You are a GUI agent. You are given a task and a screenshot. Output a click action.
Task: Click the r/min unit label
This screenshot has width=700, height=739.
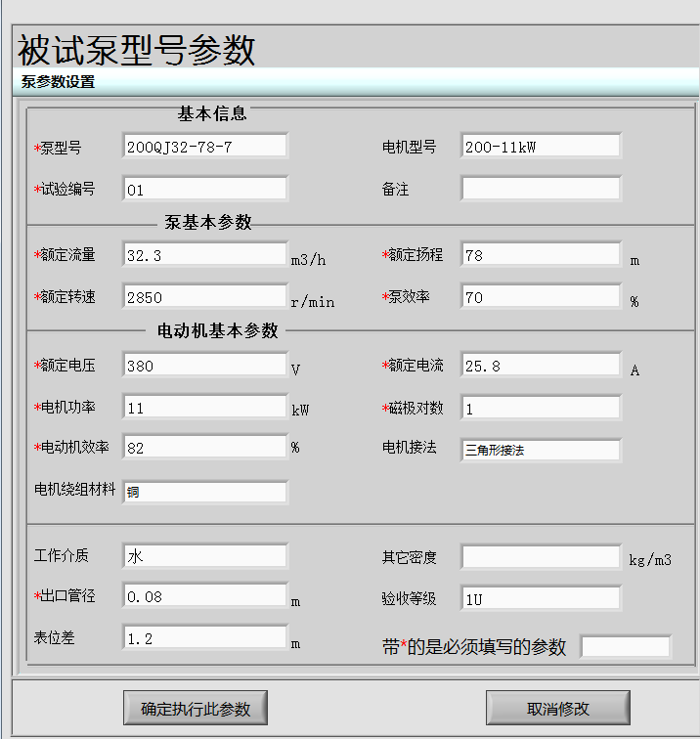[x=313, y=302]
